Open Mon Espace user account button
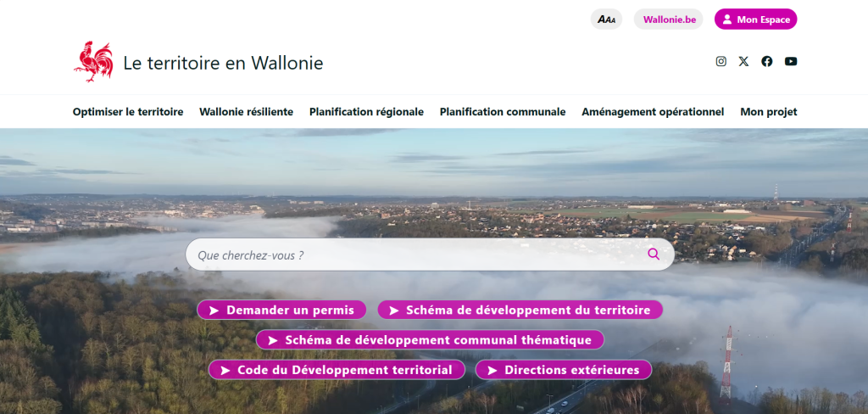This screenshot has height=414, width=868. tap(755, 20)
